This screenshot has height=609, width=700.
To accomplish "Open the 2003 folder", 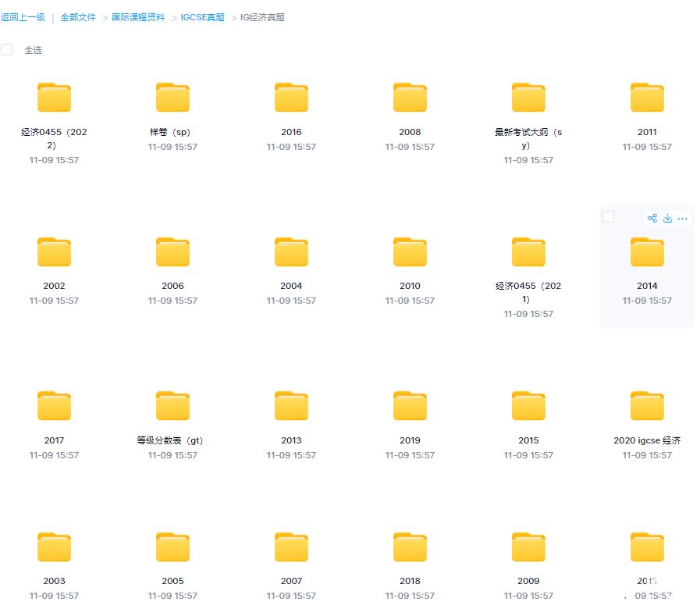I will (x=54, y=547).
